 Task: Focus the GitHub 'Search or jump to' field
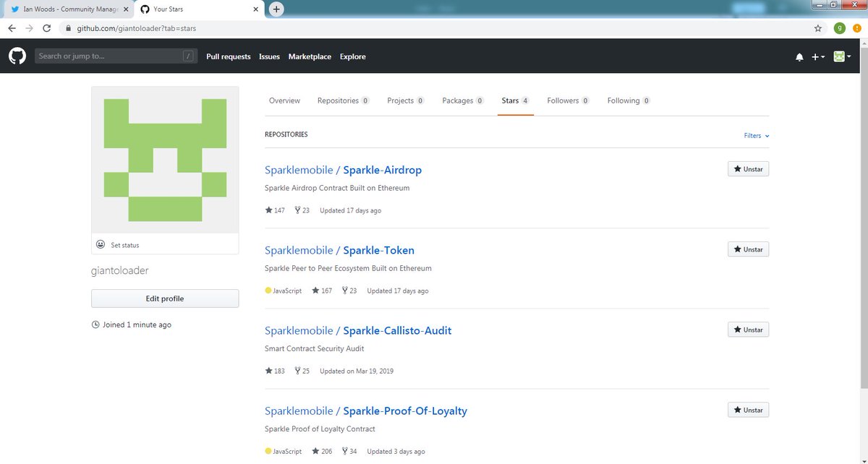[x=116, y=56]
